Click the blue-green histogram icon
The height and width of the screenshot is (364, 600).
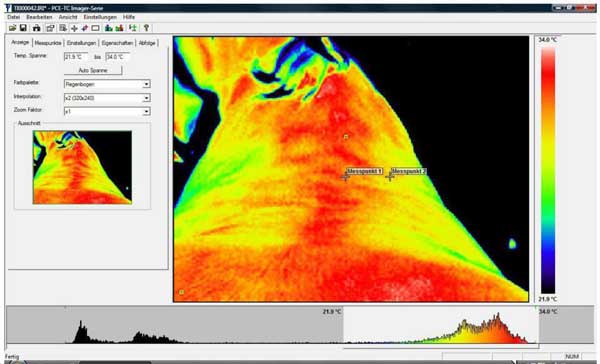click(x=109, y=28)
